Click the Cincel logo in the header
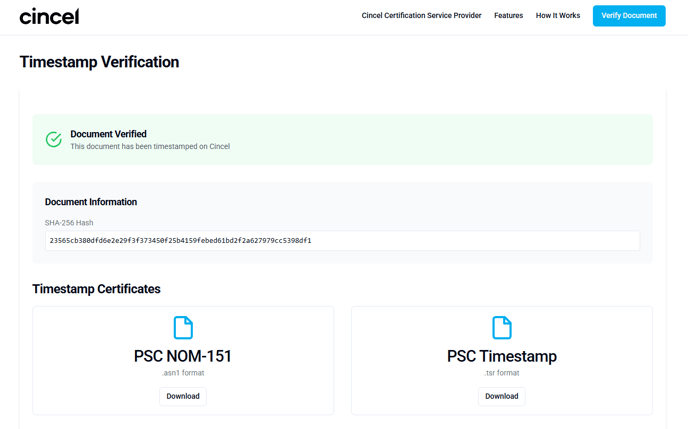The height and width of the screenshot is (429, 688). coord(49,16)
